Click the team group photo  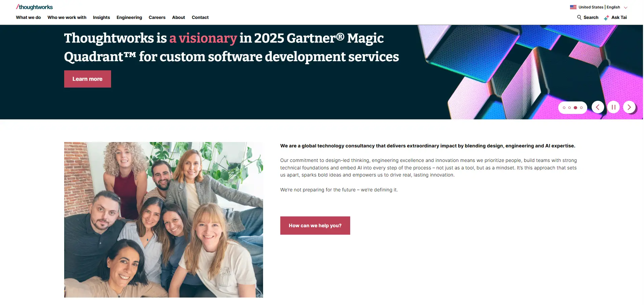pyautogui.click(x=163, y=219)
